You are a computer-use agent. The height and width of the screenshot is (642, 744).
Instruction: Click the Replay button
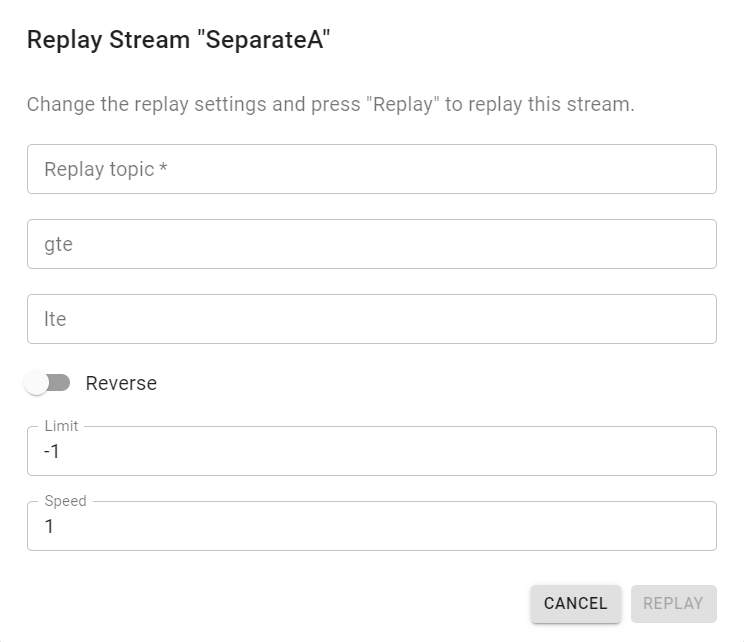click(673, 604)
